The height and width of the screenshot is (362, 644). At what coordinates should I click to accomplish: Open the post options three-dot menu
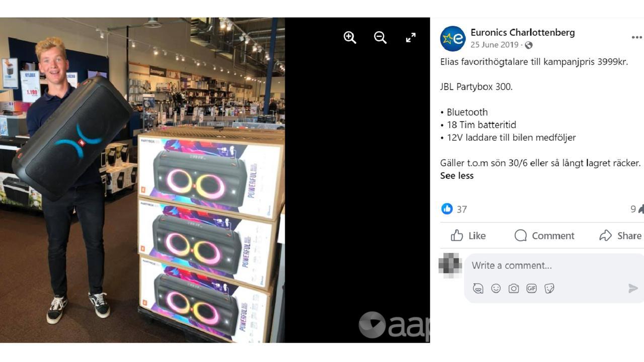click(637, 38)
